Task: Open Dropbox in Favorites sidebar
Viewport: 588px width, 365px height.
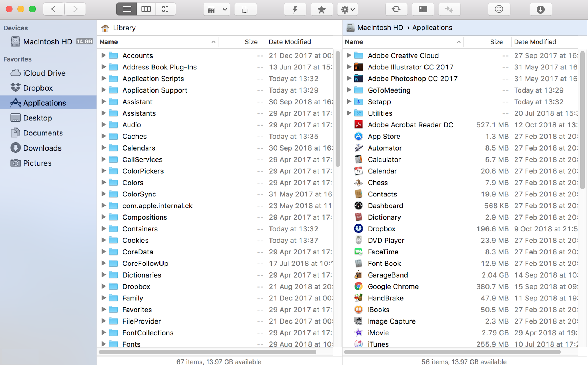Action: tap(48, 88)
